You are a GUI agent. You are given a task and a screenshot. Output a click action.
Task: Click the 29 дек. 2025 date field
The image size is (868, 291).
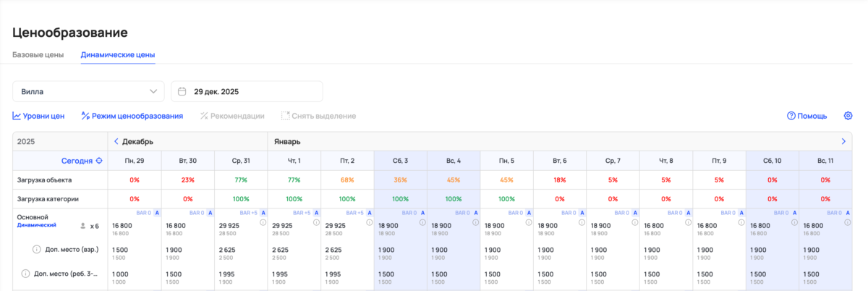coord(247,92)
